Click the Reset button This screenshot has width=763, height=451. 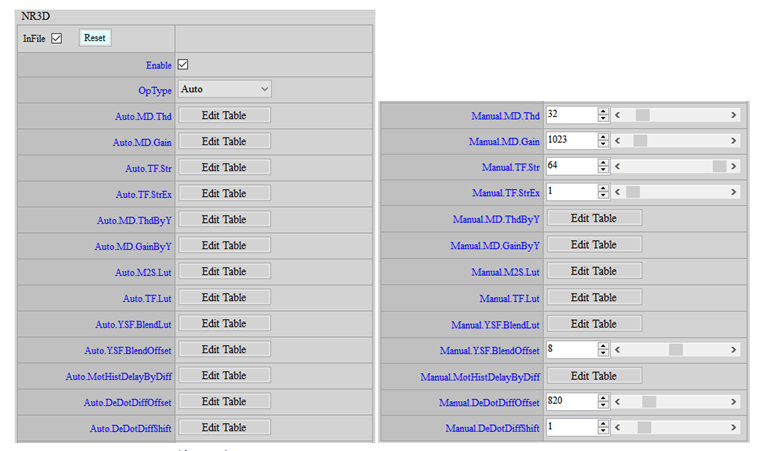pos(95,38)
